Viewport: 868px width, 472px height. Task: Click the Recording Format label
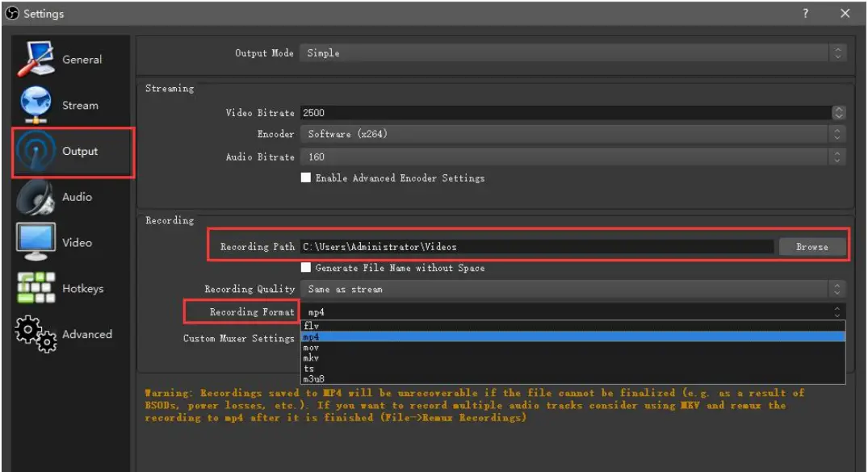click(x=252, y=312)
